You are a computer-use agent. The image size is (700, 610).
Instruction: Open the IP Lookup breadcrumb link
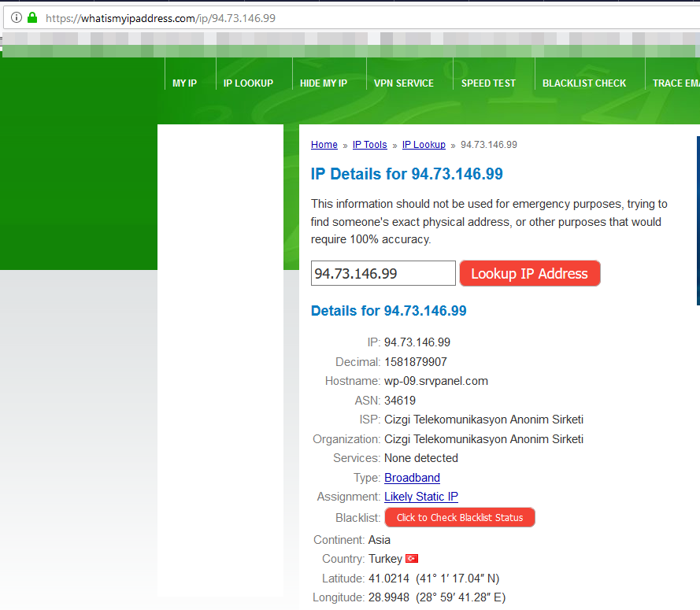coord(424,145)
